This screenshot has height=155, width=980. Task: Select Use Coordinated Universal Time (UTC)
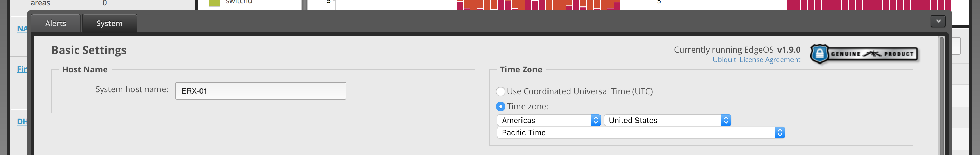pos(500,91)
